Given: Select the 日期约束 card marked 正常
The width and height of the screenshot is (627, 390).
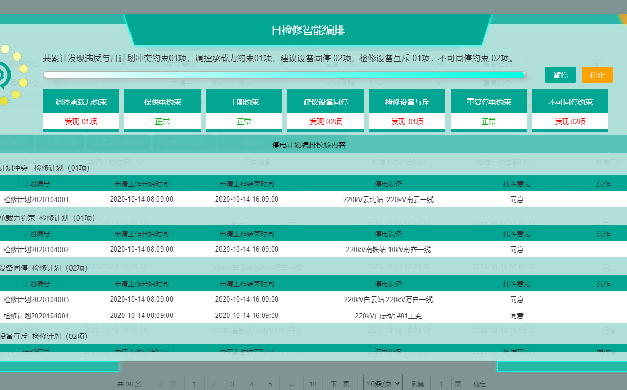Looking at the screenshot, I should (x=244, y=110).
